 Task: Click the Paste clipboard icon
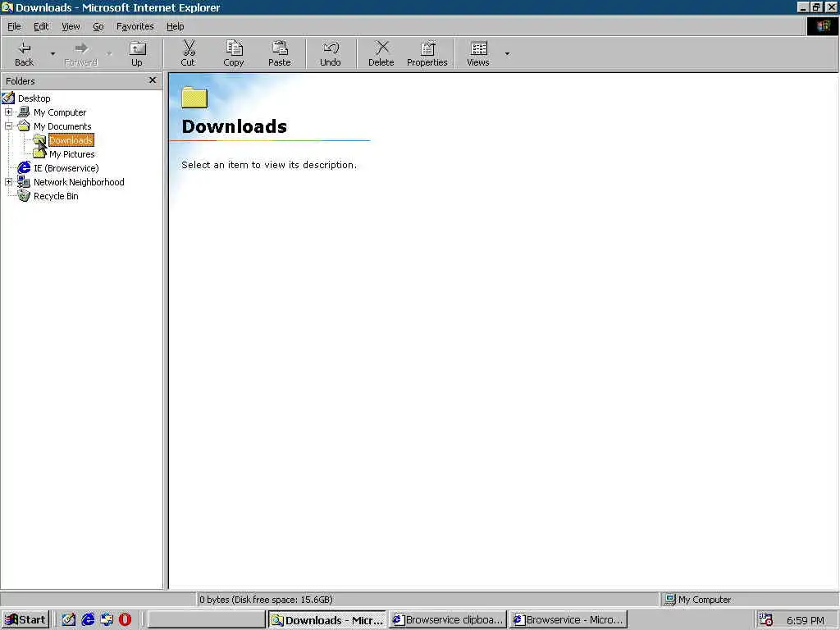[280, 48]
